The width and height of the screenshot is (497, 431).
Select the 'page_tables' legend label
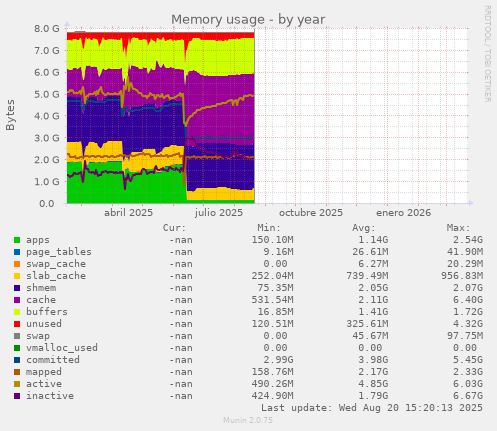tap(59, 252)
